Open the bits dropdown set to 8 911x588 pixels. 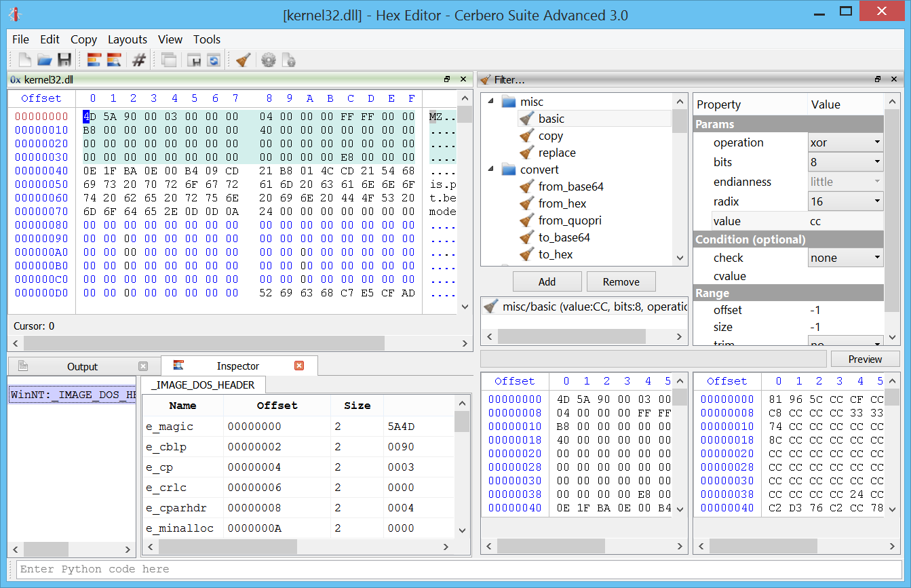[x=845, y=162]
